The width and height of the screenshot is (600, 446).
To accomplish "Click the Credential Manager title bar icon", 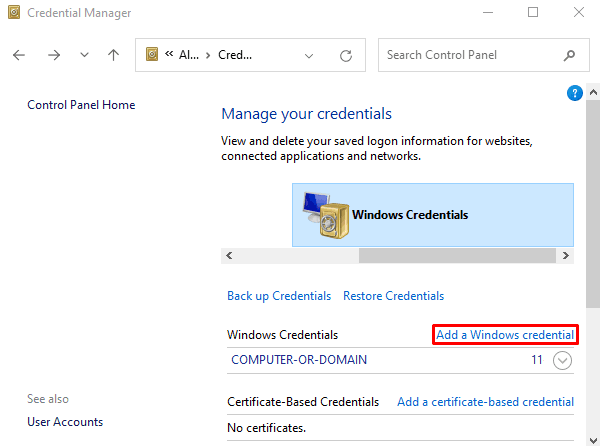I will [x=14, y=13].
